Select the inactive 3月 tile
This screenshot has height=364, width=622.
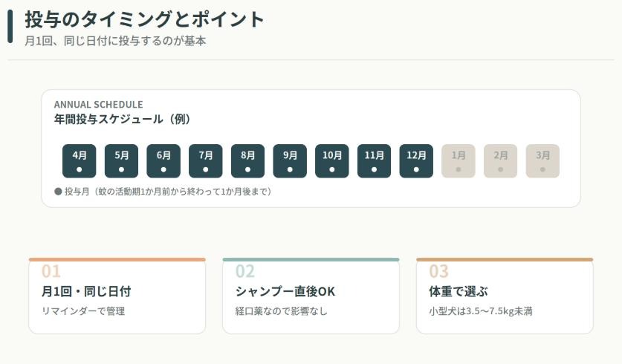pyautogui.click(x=542, y=161)
